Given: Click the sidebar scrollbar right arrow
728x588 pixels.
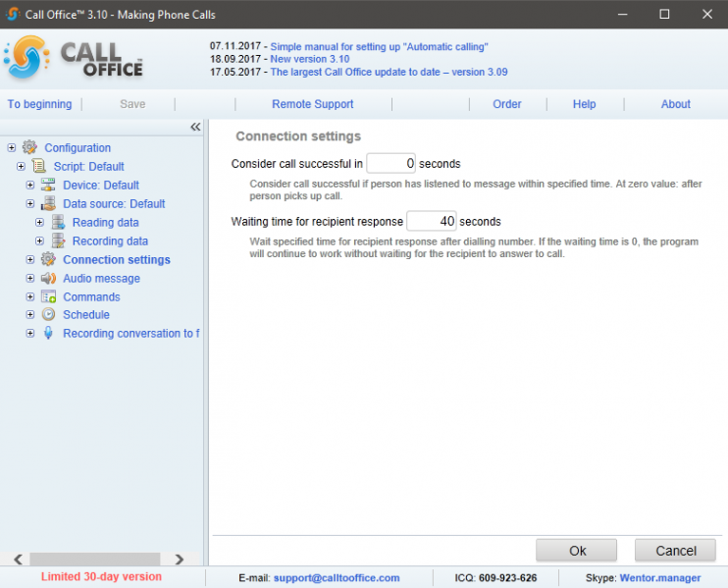Looking at the screenshot, I should [180, 559].
